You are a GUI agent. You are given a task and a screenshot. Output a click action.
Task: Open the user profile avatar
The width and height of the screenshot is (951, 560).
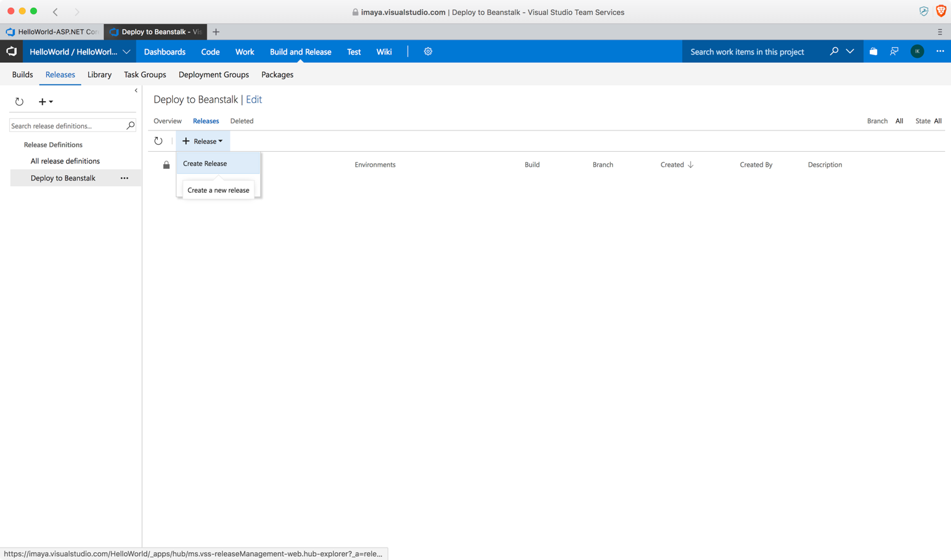[x=917, y=51]
